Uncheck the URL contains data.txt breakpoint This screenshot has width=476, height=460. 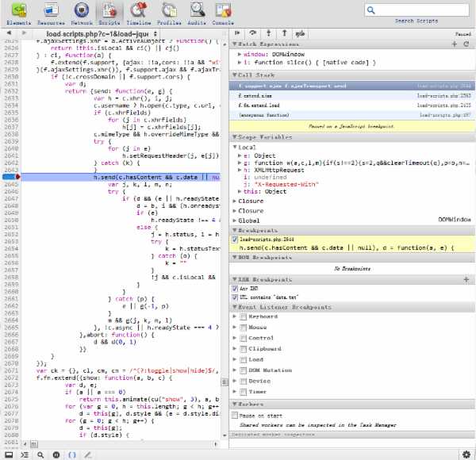[235, 297]
